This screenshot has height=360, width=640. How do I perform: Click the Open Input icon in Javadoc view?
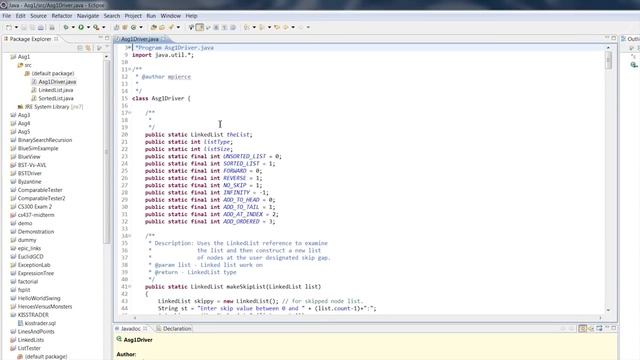point(591,328)
